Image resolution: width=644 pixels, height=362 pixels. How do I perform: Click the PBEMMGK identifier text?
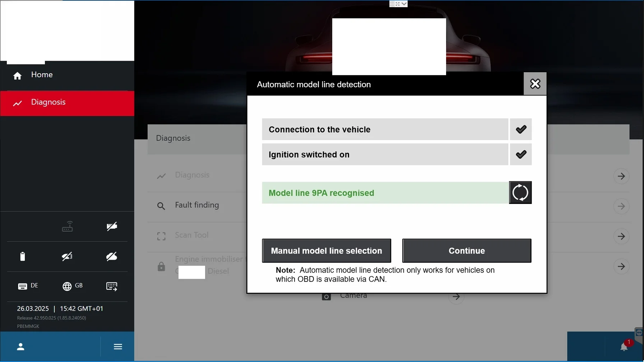click(x=28, y=326)
